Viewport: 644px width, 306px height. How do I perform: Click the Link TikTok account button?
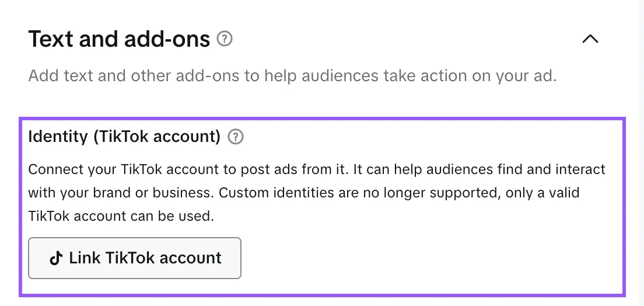pyautogui.click(x=135, y=258)
